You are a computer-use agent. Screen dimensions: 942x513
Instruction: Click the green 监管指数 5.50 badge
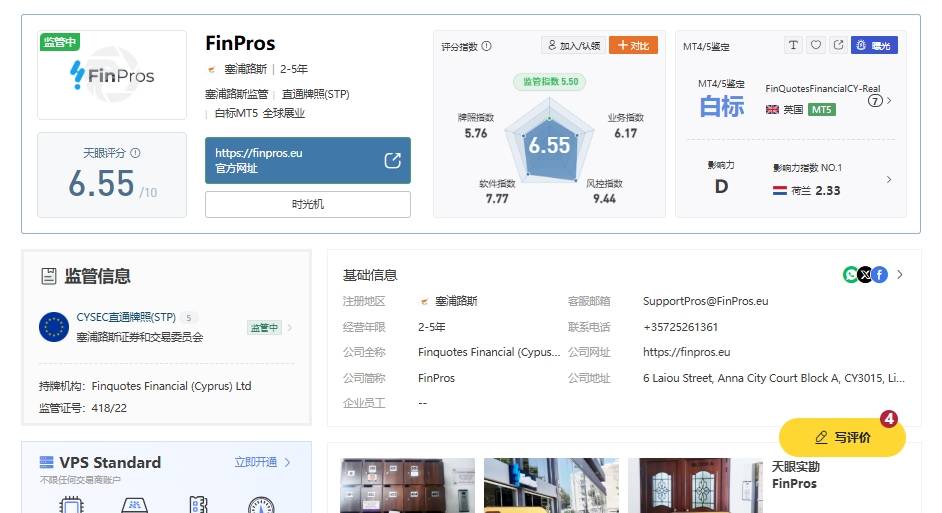(x=550, y=82)
